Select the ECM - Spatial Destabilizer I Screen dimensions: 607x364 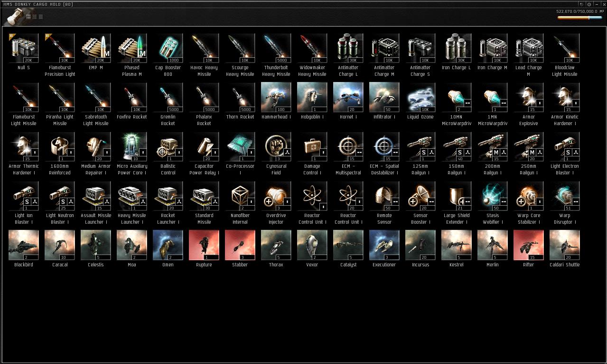[384, 146]
